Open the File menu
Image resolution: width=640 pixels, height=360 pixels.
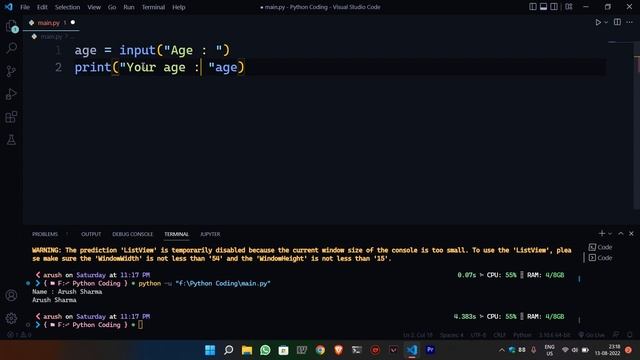pos(25,7)
